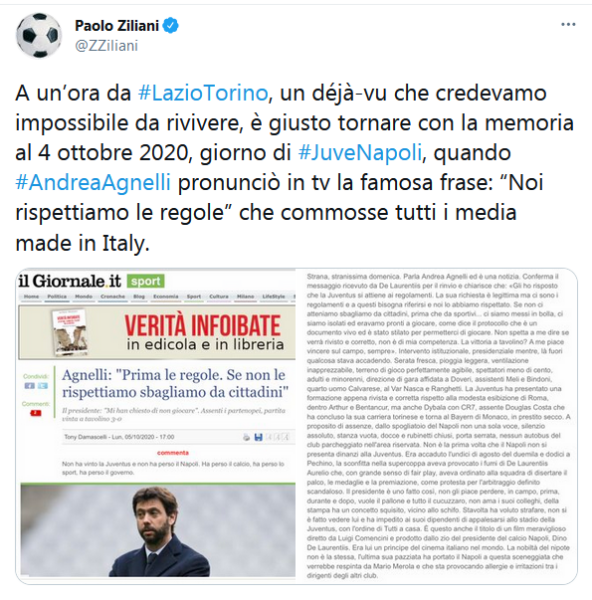Image resolution: width=592 pixels, height=600 pixels.
Task: Open the tweet's three-dot more menu
Action: coord(568,24)
